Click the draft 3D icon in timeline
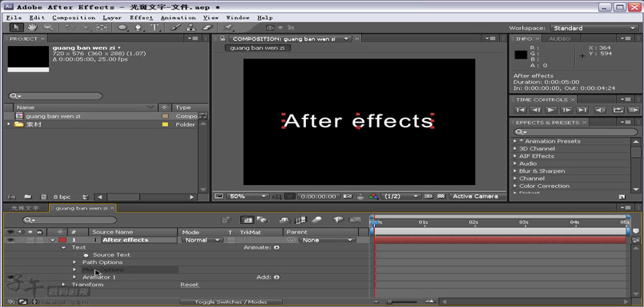This screenshot has height=307, width=644. (x=261, y=220)
